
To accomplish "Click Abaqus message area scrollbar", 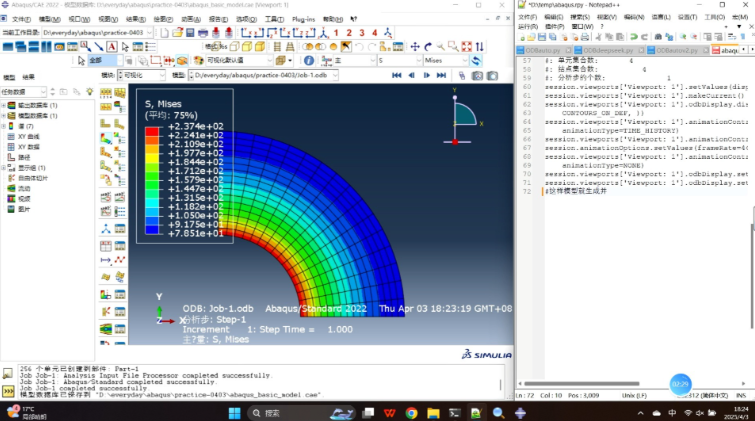I will click(501, 383).
